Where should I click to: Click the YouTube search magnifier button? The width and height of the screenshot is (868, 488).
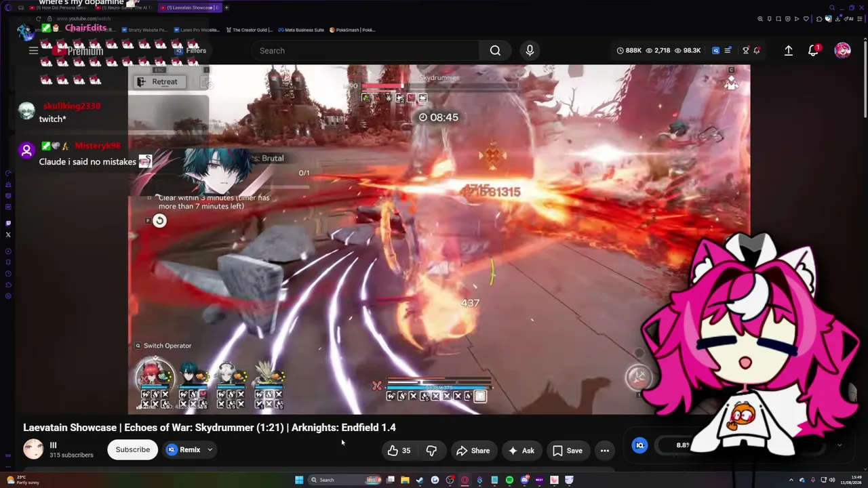(495, 50)
